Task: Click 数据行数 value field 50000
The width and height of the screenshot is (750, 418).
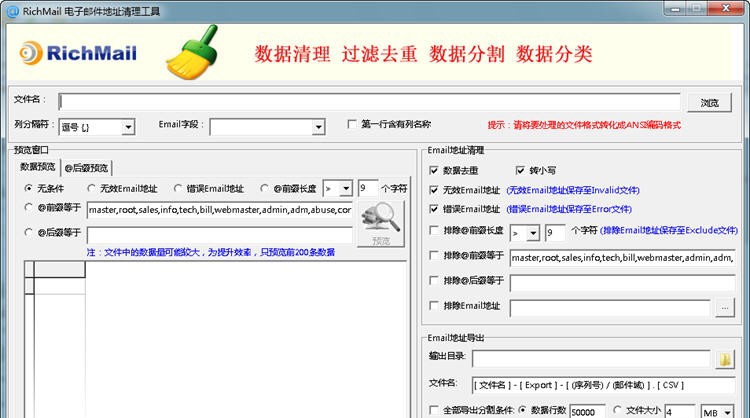Action: [588, 411]
